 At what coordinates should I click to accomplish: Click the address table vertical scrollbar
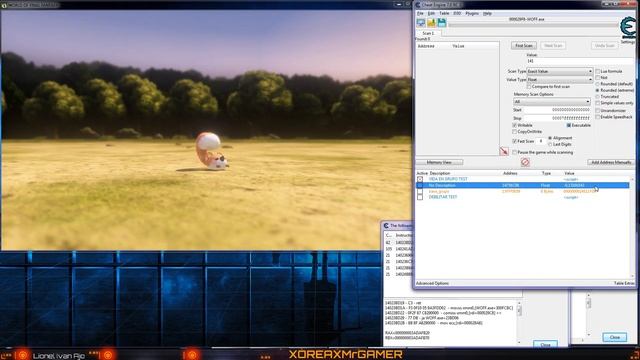632,229
